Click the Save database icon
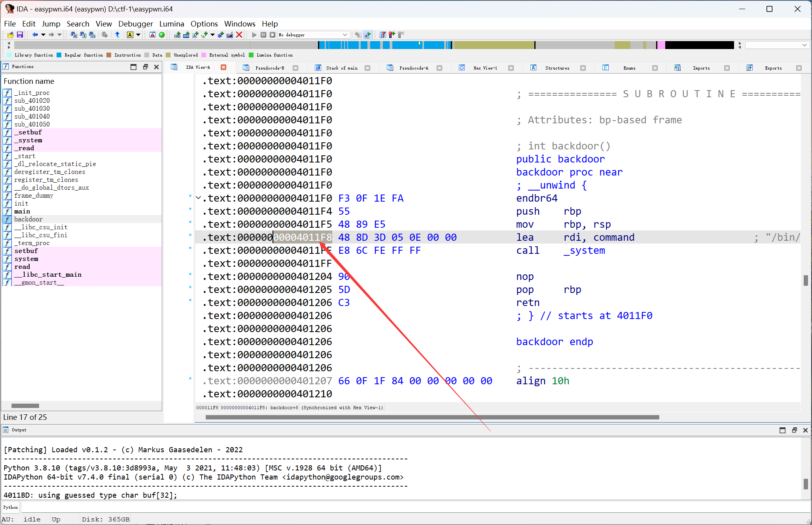This screenshot has width=812, height=525. tap(20, 35)
